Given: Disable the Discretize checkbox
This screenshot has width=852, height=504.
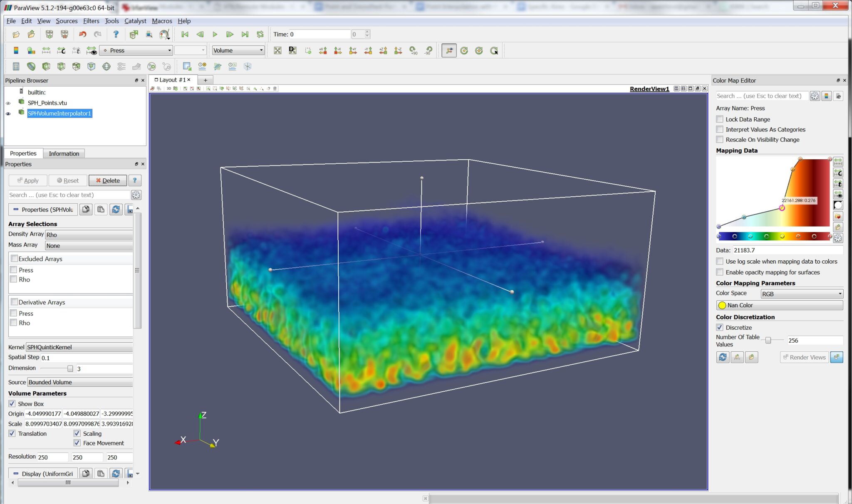Looking at the screenshot, I should tap(720, 327).
